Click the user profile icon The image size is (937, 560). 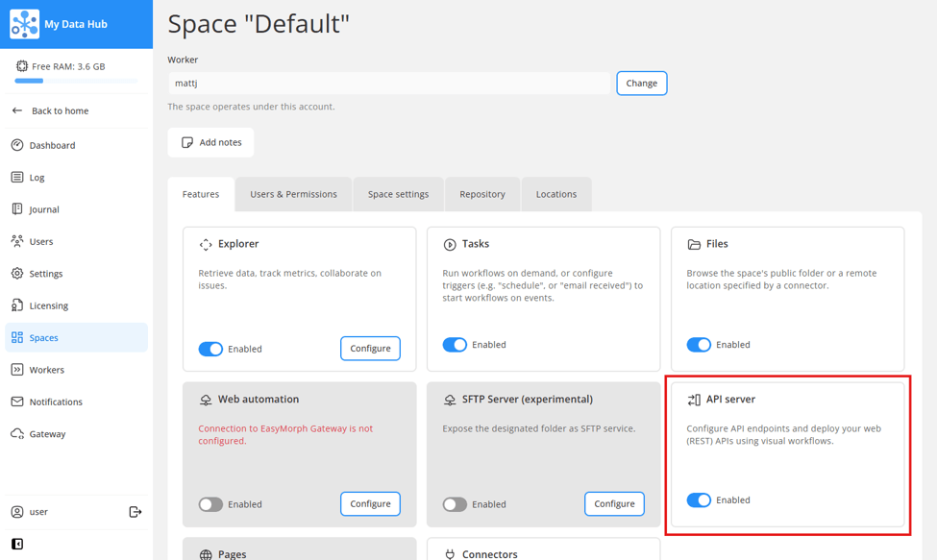17,512
